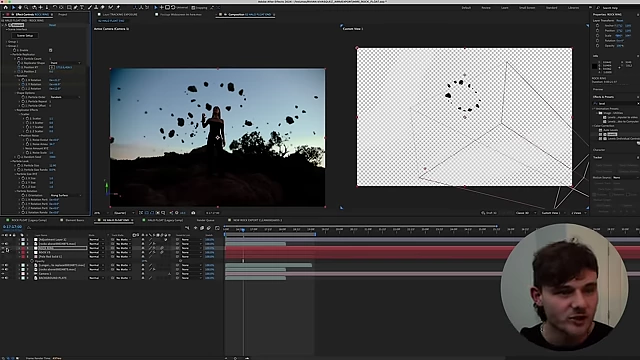Select the Clone Stamp tool
The height and width of the screenshot is (360, 640).
[96, 7]
